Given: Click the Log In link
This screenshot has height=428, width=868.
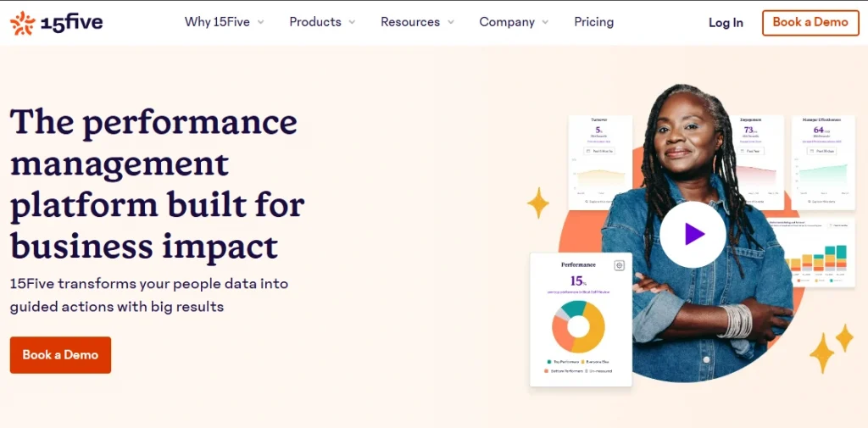Looking at the screenshot, I should click(x=726, y=23).
